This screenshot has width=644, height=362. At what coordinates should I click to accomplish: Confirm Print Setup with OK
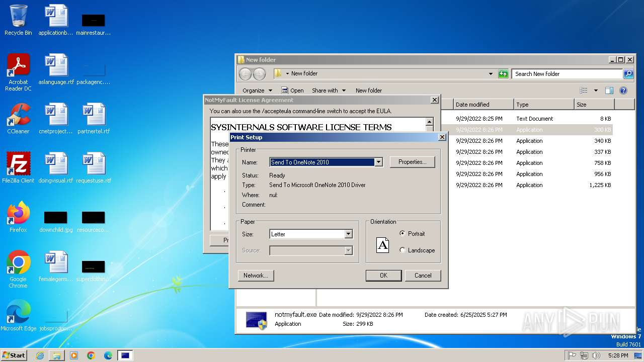tap(383, 276)
